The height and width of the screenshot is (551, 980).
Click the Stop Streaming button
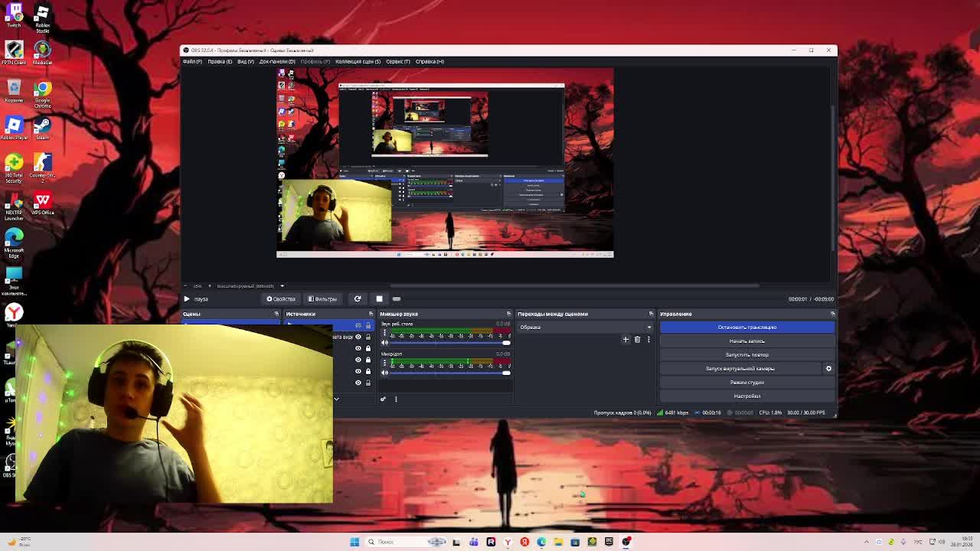point(747,327)
